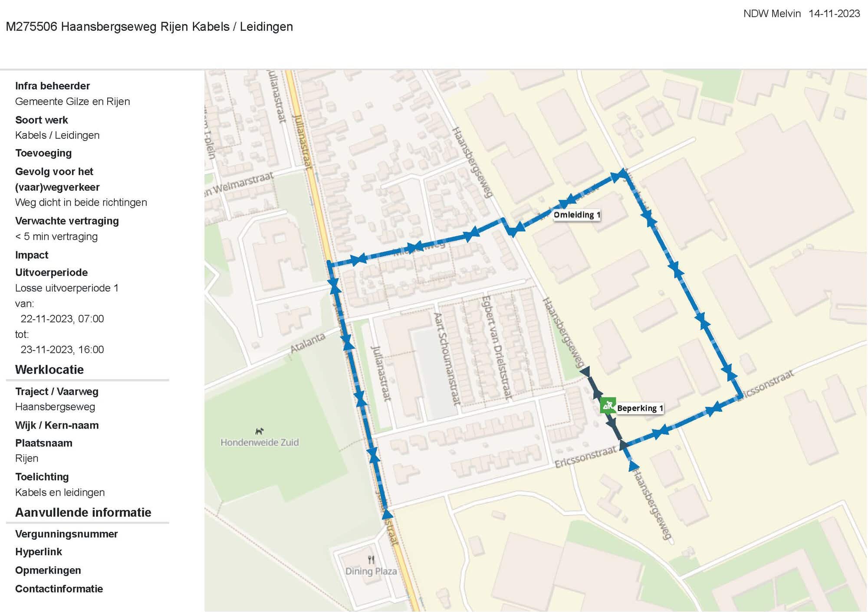
Task: Click the green roadworks icon beside Beperking 1
Action: [608, 406]
